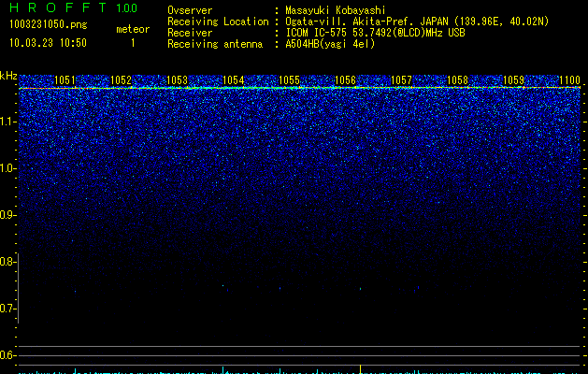The width and height of the screenshot is (588, 374).
Task: Click the Receiver field label
Action: click(190, 33)
